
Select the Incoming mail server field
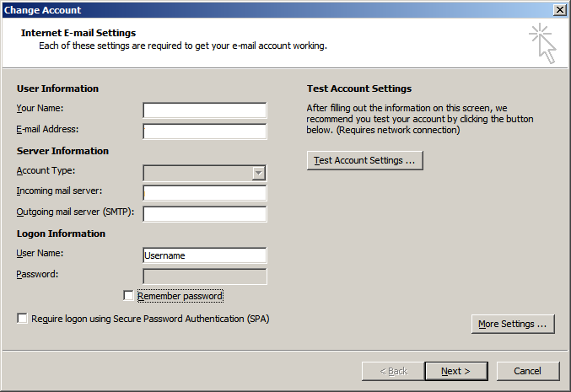click(205, 193)
